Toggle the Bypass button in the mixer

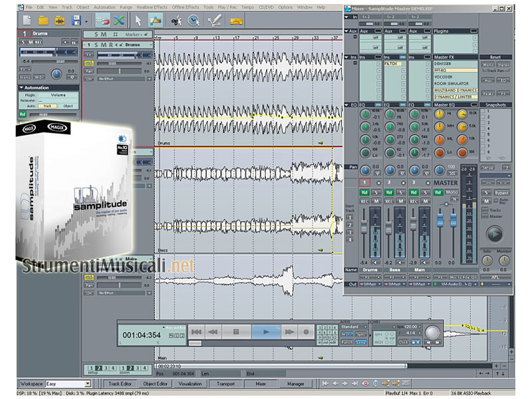[x=501, y=192]
